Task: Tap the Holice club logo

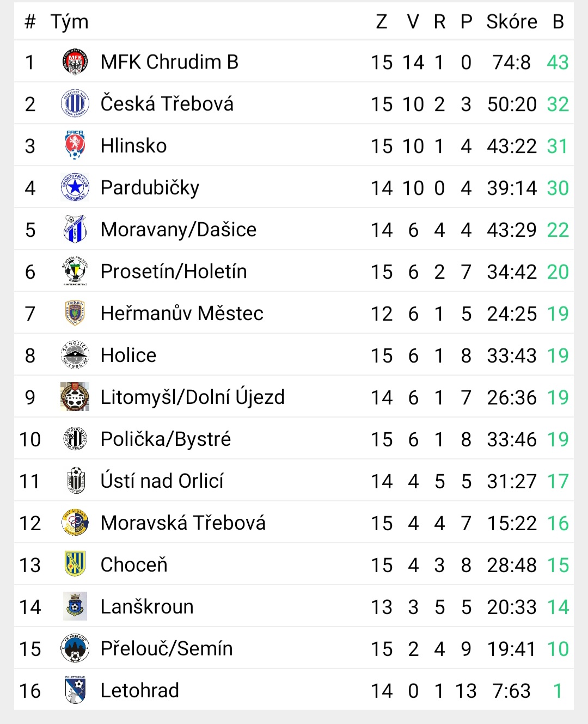Action: [75, 355]
